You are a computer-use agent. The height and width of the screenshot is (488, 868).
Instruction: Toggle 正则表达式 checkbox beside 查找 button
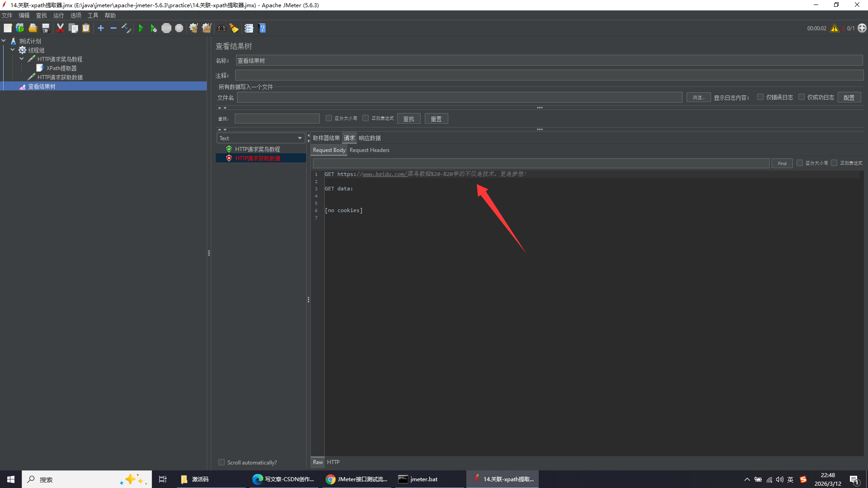365,118
